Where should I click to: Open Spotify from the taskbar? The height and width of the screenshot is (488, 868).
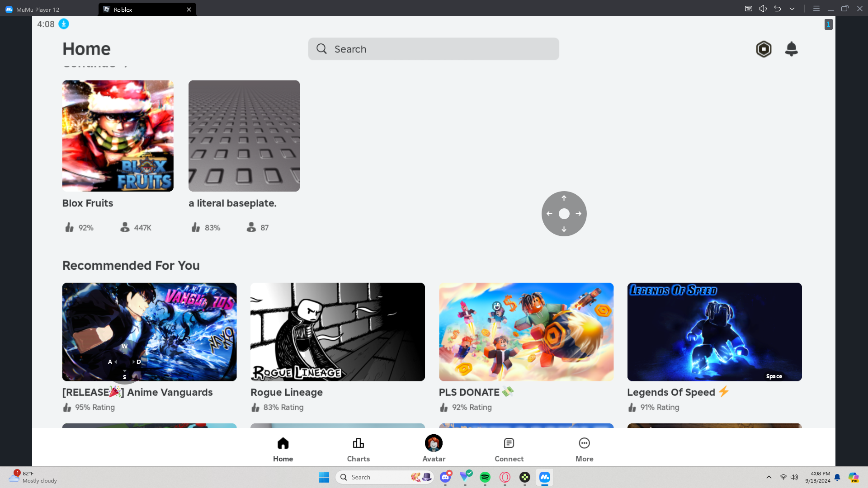[485, 477]
